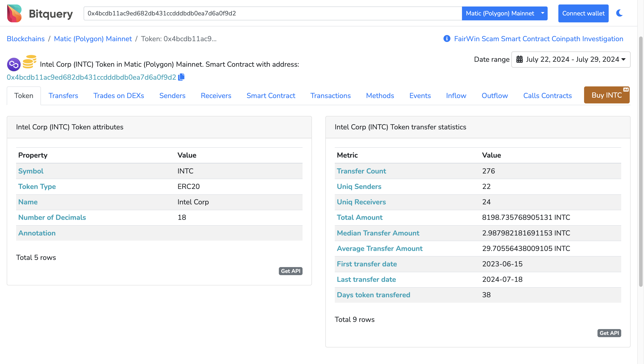This screenshot has height=364, width=644.
Task: Open the Methods tab
Action: point(380,96)
